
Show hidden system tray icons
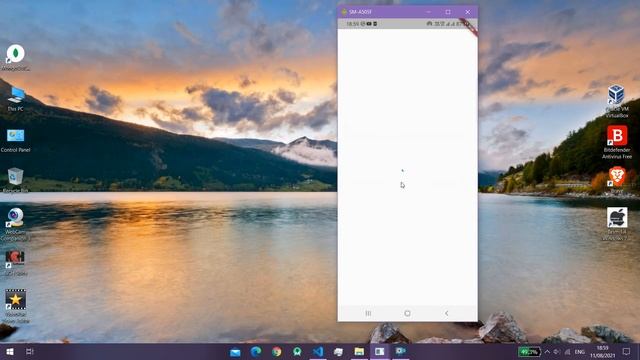[547, 351]
